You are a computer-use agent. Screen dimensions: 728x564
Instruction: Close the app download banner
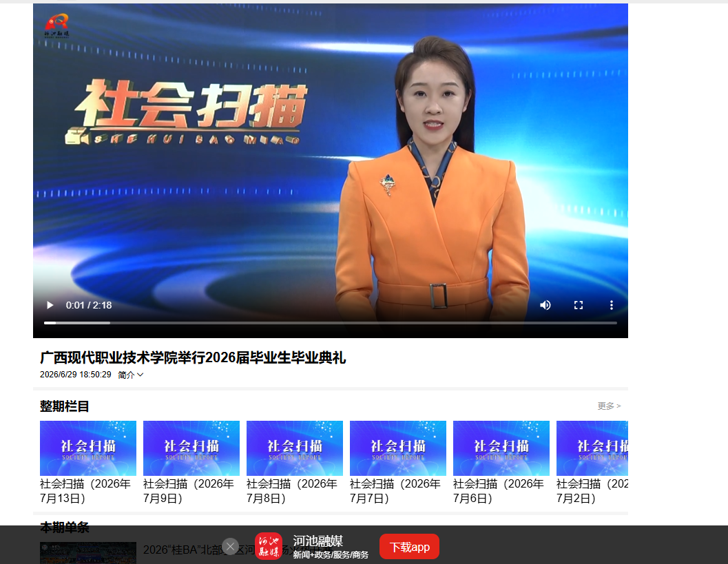230,546
